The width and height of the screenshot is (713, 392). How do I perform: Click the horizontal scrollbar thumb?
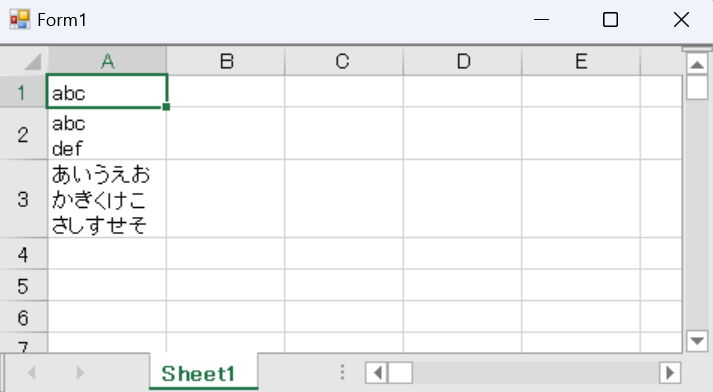400,373
